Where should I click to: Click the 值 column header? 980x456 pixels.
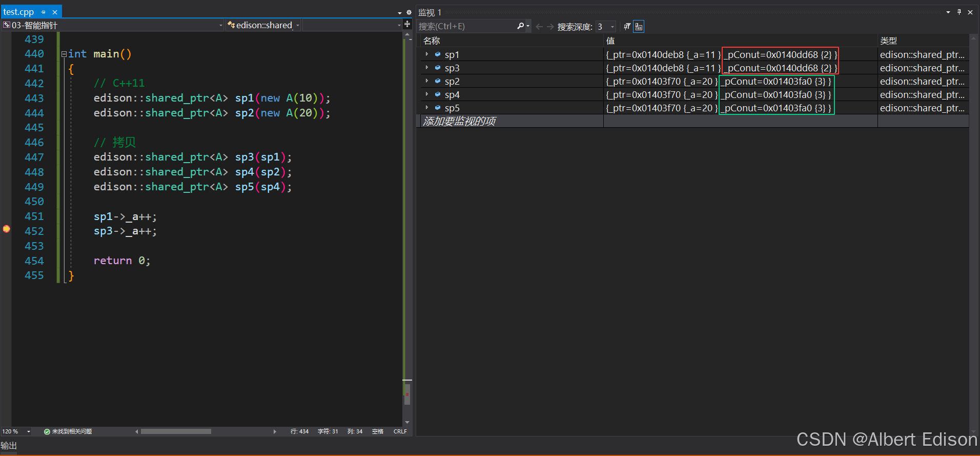coord(740,41)
